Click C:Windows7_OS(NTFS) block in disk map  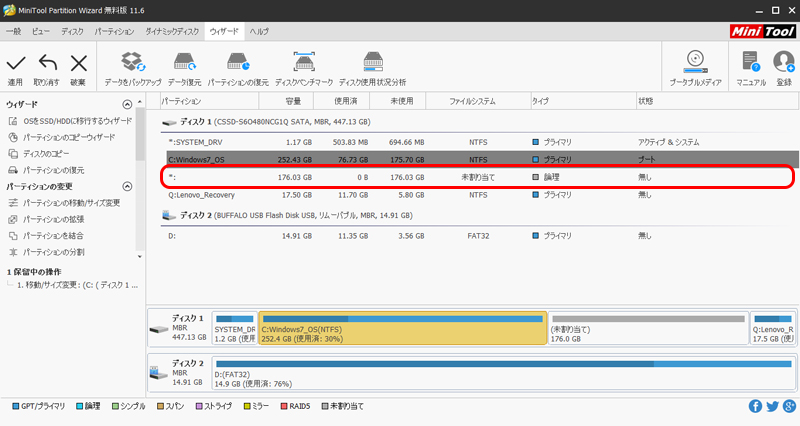(403, 328)
